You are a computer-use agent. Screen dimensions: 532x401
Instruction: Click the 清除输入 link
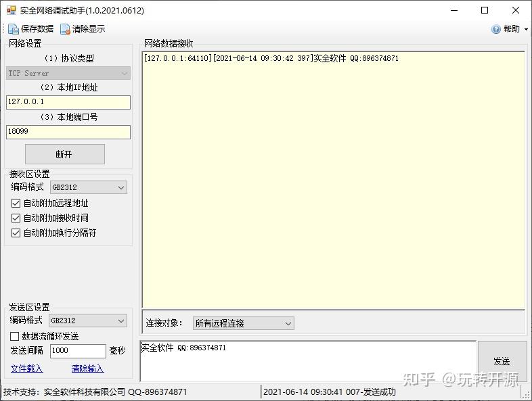pos(87,369)
